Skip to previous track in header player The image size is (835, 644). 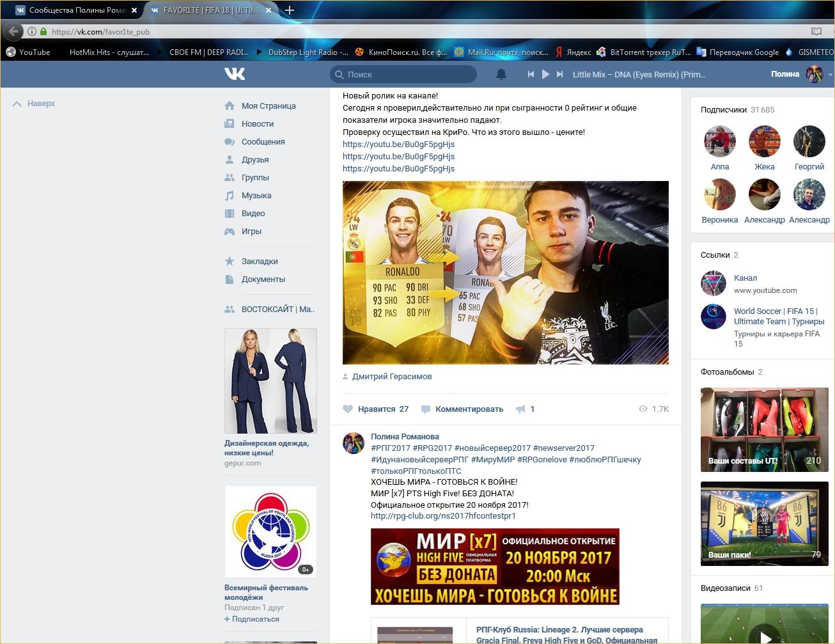[531, 74]
